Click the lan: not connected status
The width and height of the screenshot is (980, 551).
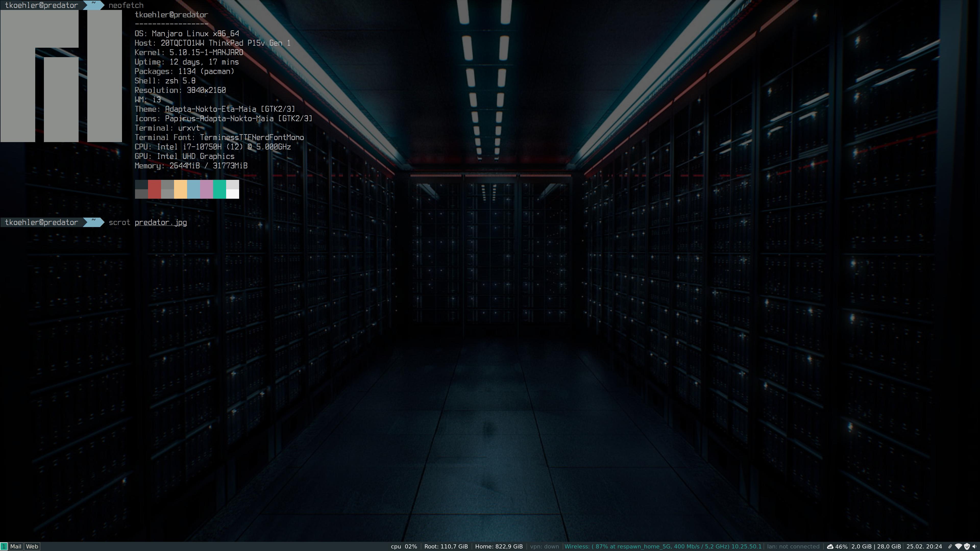coord(793,546)
